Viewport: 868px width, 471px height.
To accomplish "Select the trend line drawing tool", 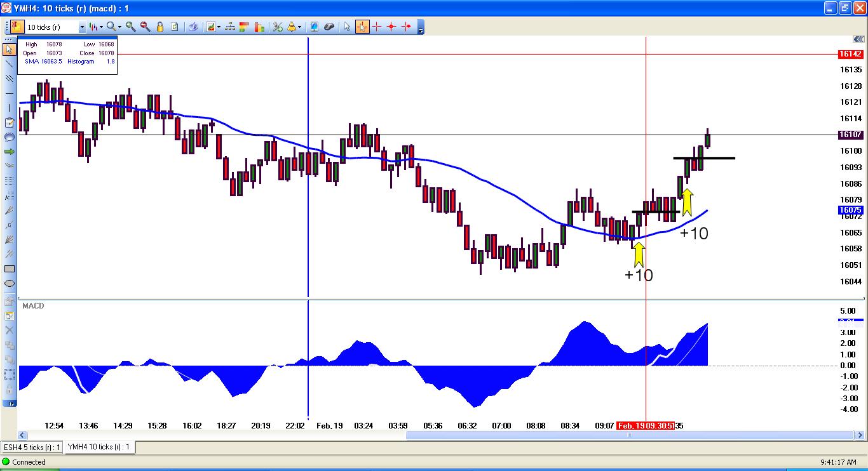I will (x=9, y=63).
